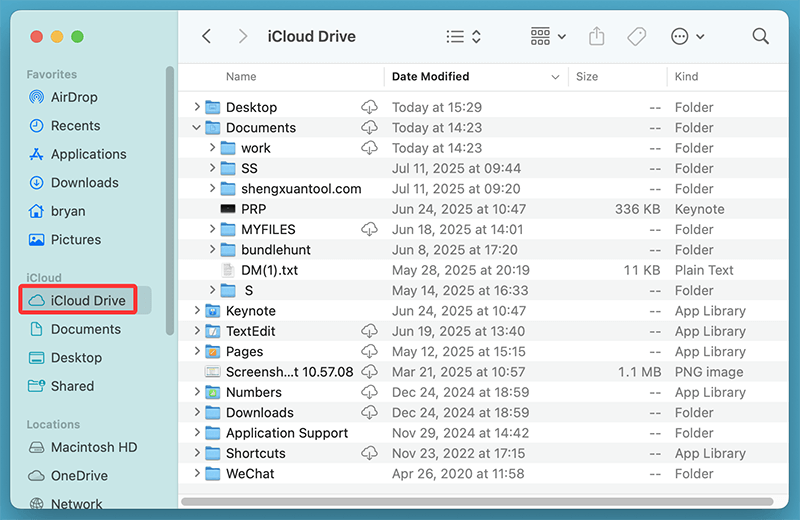The height and width of the screenshot is (520, 800).
Task: Select the Screensh...t 10.57.08 file
Action: pyautogui.click(x=483, y=372)
